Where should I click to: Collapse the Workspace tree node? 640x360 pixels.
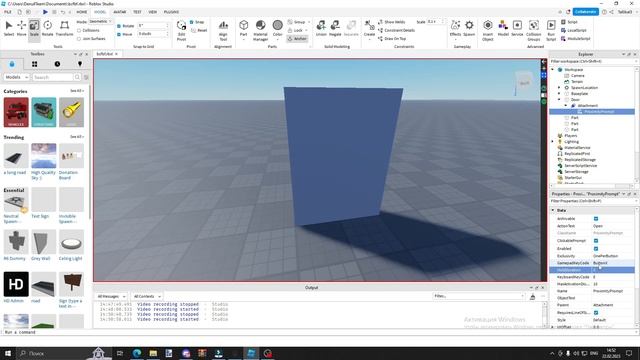553,69
